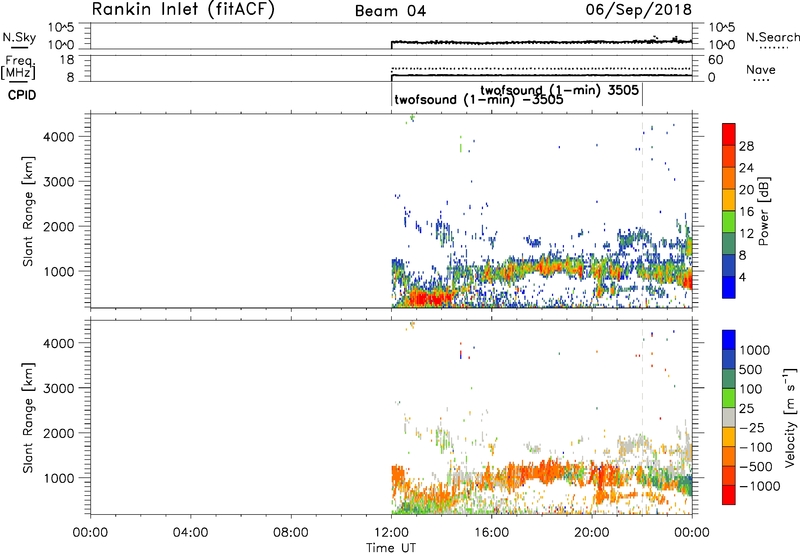Click the "Time UT" axis title
Screen dimensions: 800x554
click(x=391, y=547)
